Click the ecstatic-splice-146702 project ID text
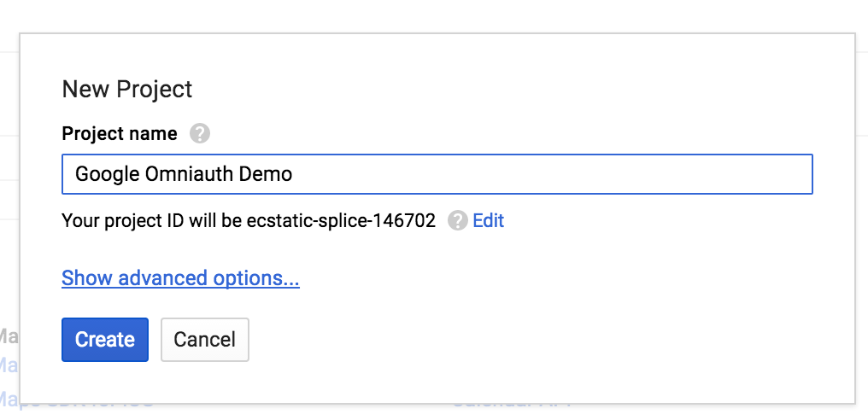 pos(341,220)
